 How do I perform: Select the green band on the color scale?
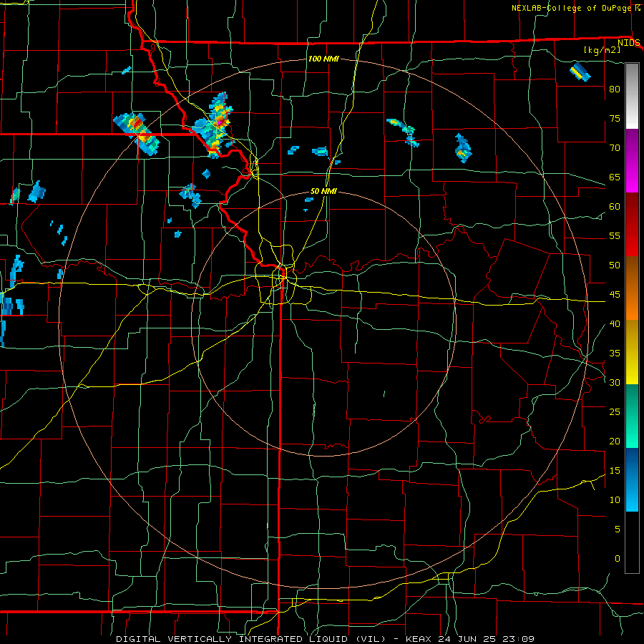pos(632,416)
